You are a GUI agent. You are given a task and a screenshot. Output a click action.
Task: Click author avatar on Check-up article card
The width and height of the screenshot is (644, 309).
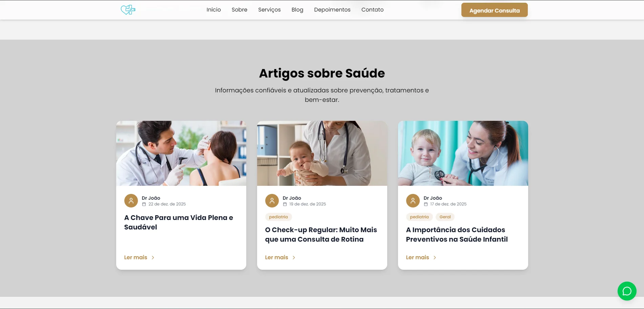click(x=272, y=201)
